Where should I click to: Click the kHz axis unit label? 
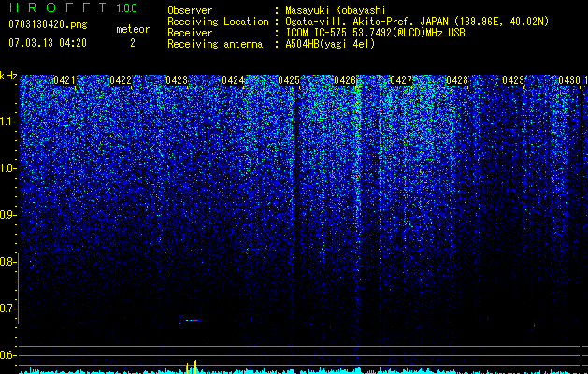tap(8, 76)
